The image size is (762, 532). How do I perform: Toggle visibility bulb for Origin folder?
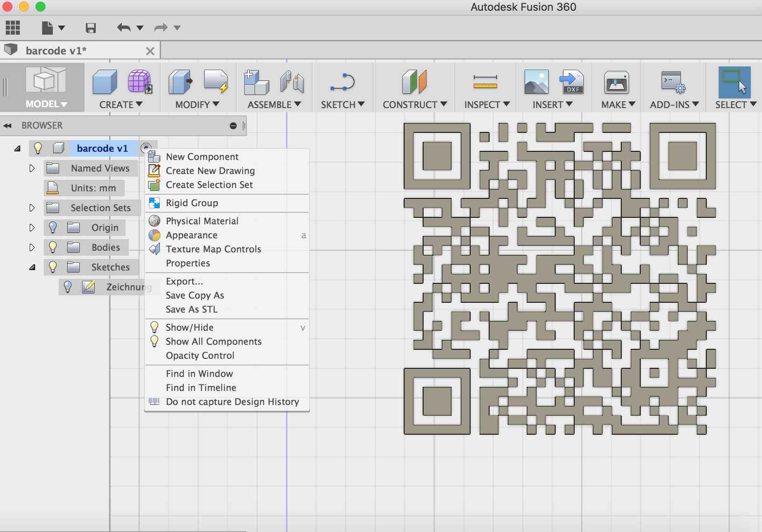pos(53,228)
